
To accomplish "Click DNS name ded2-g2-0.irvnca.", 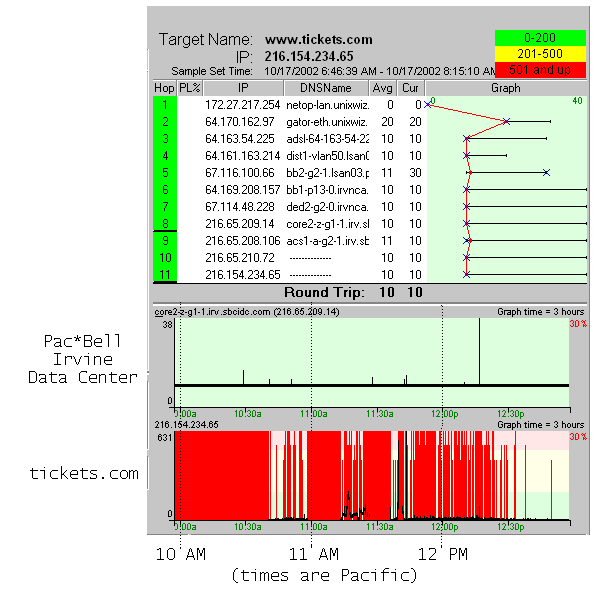I will tap(328, 207).
